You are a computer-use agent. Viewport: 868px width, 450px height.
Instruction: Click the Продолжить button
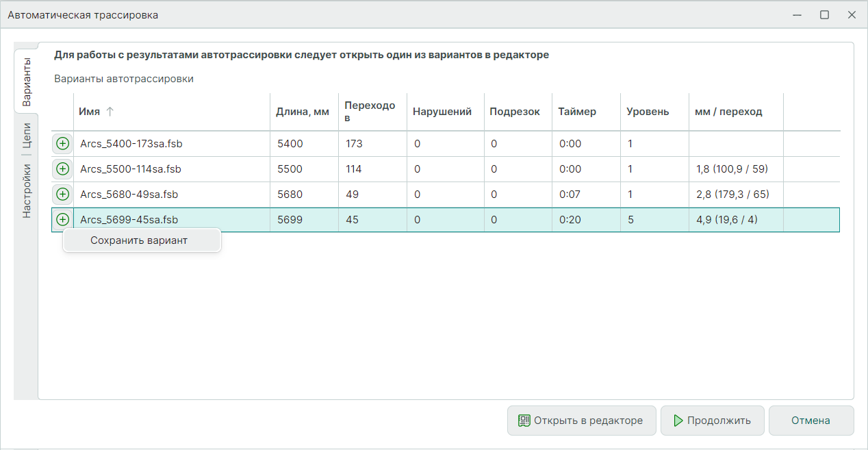(711, 421)
